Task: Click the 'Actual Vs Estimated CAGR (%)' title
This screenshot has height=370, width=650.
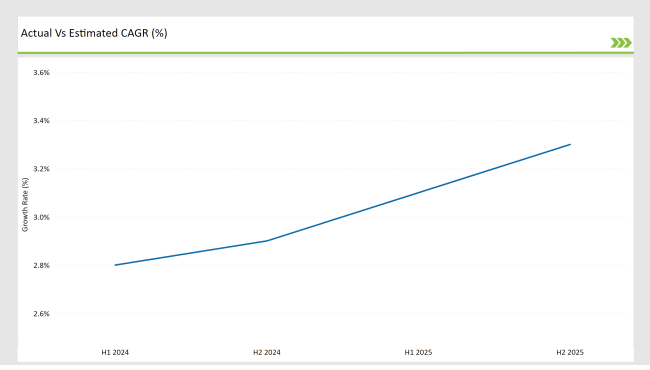Action: (x=94, y=33)
